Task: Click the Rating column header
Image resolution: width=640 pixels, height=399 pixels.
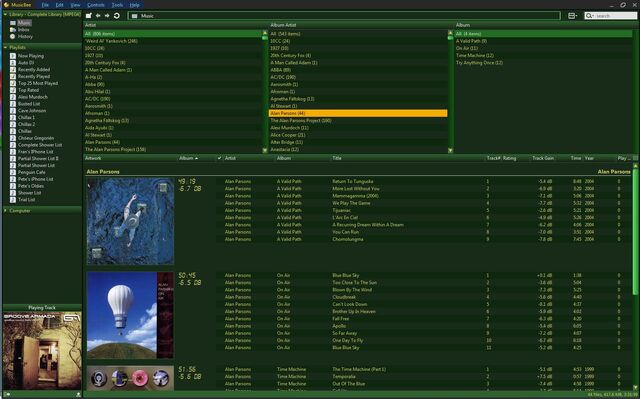Action: tap(509, 158)
